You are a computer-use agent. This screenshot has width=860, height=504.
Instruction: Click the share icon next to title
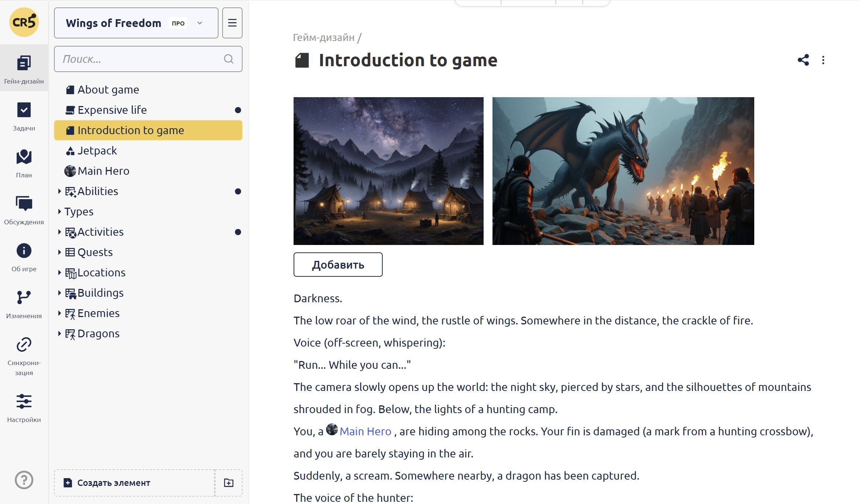803,60
